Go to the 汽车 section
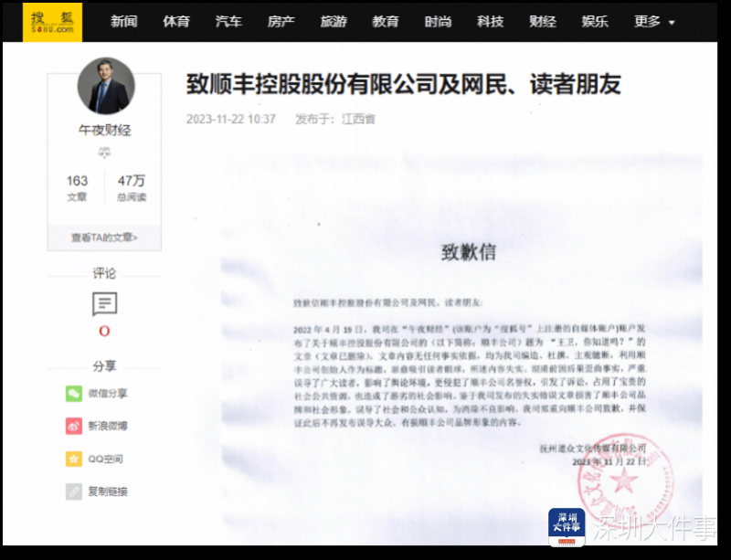 click(x=228, y=21)
